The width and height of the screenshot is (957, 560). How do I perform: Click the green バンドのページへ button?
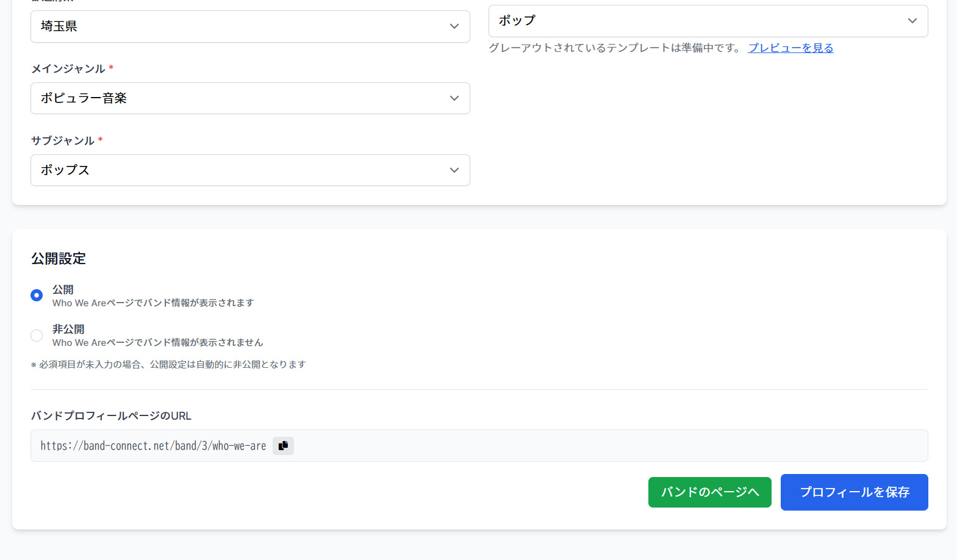tap(710, 492)
